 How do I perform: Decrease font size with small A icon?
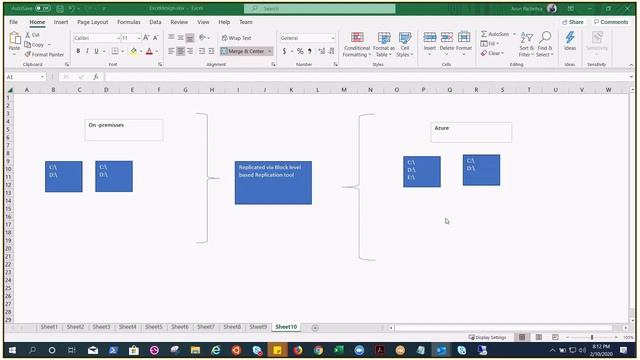156,38
